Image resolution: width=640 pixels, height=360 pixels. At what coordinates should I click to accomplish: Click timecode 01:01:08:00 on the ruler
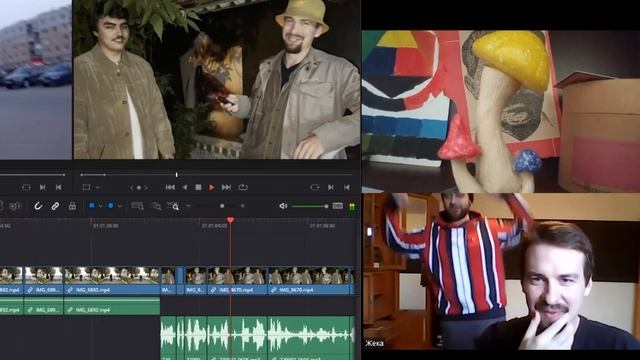322,226
